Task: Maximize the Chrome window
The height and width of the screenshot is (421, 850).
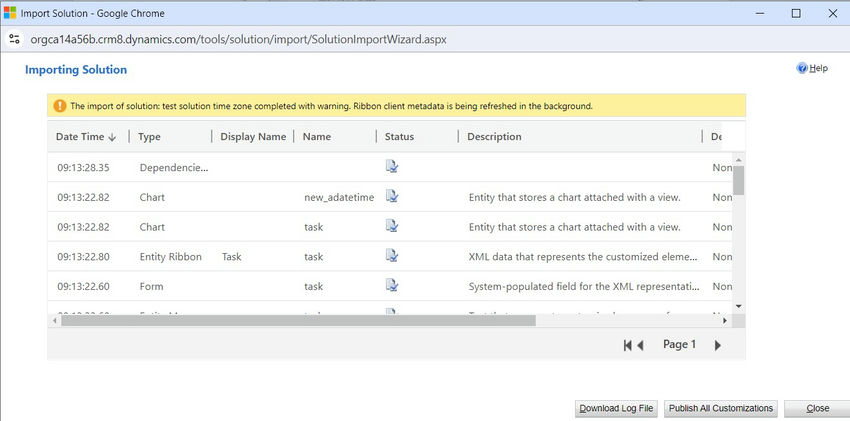Action: (796, 13)
